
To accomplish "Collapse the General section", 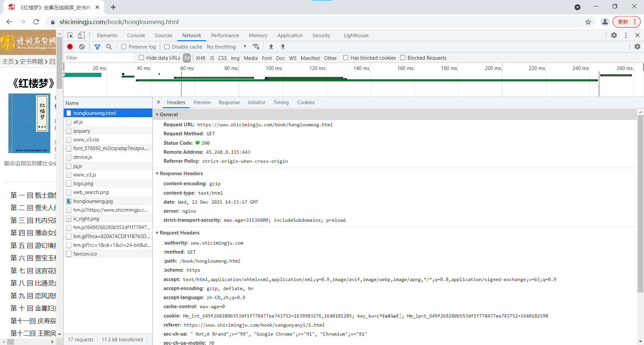I will 157,115.
